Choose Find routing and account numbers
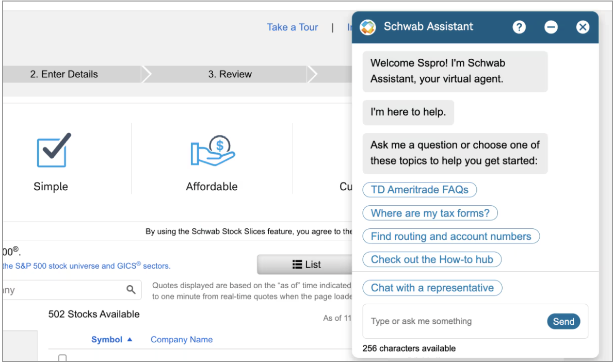The image size is (613, 364). 451,236
